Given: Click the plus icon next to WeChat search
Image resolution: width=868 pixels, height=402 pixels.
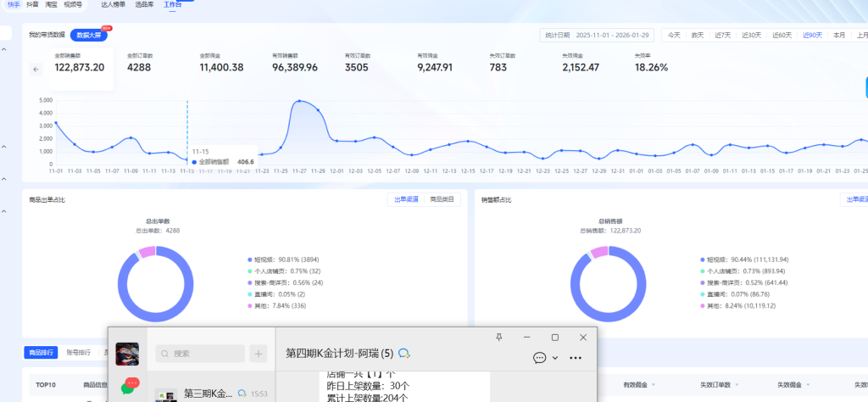Looking at the screenshot, I should (259, 354).
